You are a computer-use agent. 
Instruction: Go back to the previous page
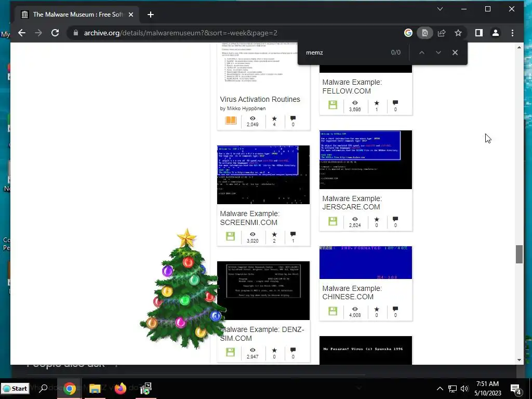22,33
